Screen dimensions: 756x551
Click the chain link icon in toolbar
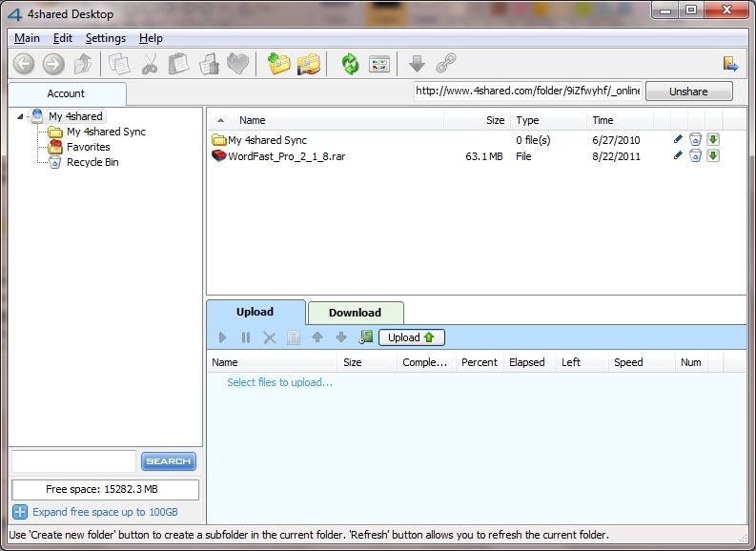pos(446,64)
